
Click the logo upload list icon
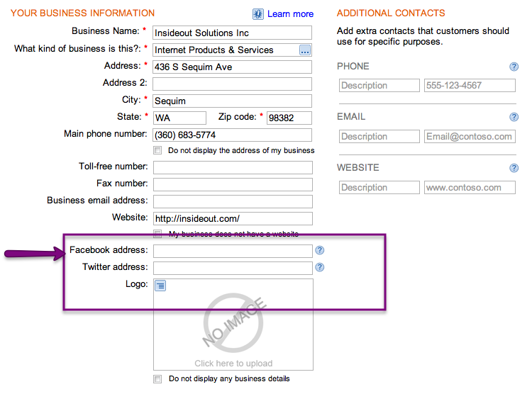click(160, 286)
